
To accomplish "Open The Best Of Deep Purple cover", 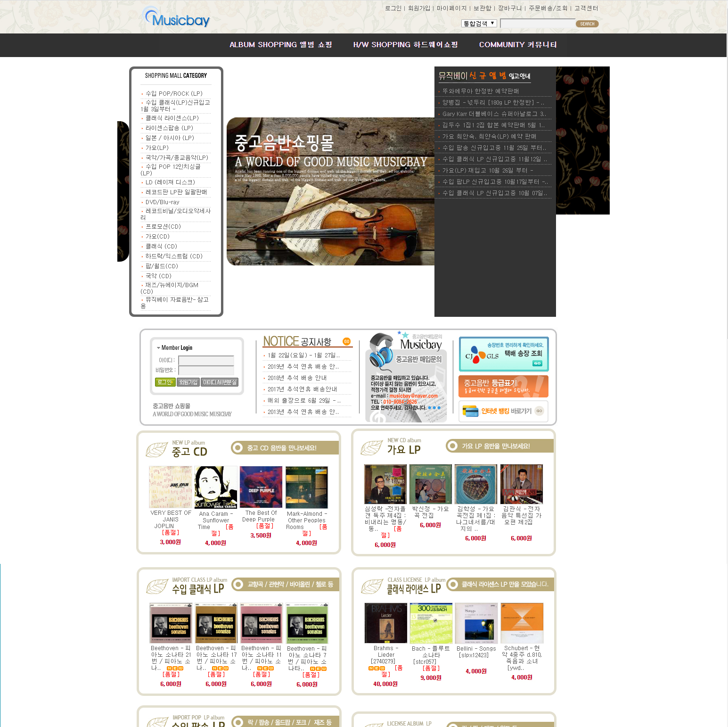I will (x=261, y=487).
